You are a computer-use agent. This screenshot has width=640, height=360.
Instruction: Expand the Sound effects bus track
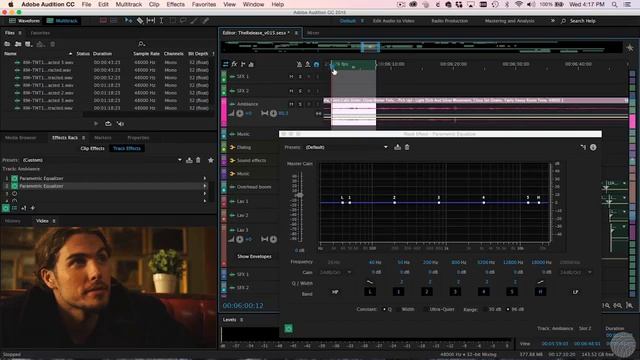tap(232, 161)
